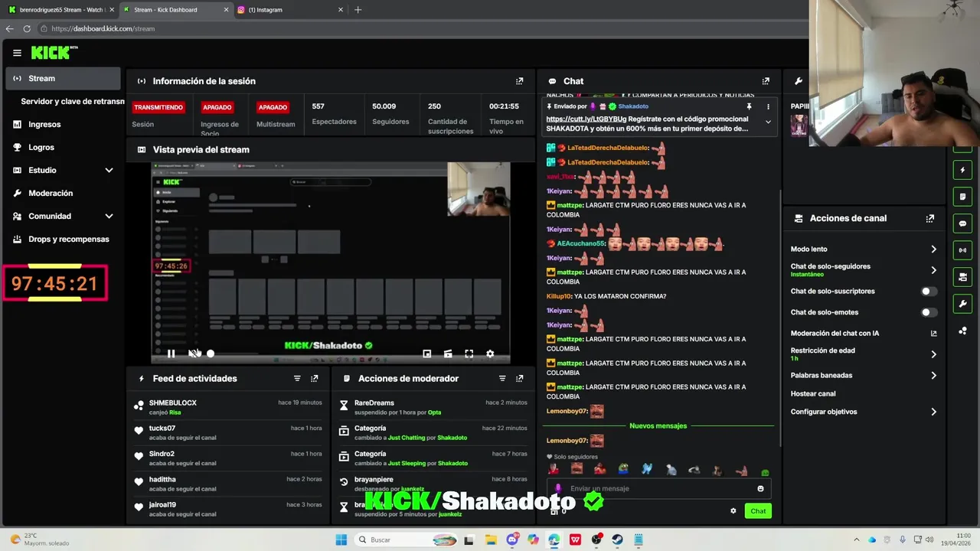The width and height of the screenshot is (980, 551).
Task: Toggle Chat de solo-suscriptores switch
Action: 927,292
